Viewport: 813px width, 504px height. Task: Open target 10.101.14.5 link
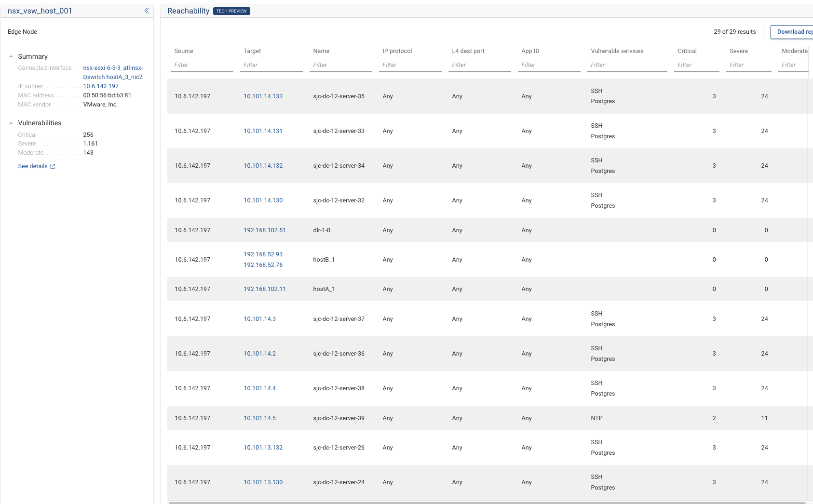click(260, 418)
